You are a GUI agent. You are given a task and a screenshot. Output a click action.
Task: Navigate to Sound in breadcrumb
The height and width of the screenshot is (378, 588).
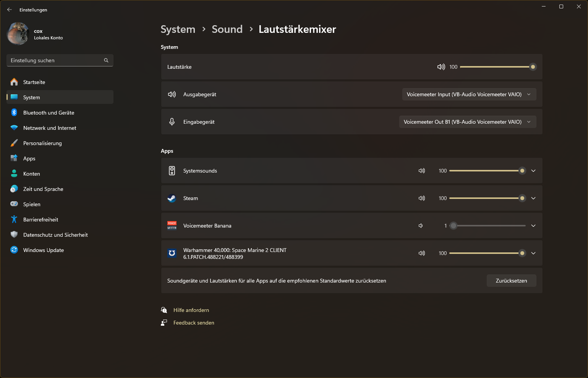click(227, 29)
